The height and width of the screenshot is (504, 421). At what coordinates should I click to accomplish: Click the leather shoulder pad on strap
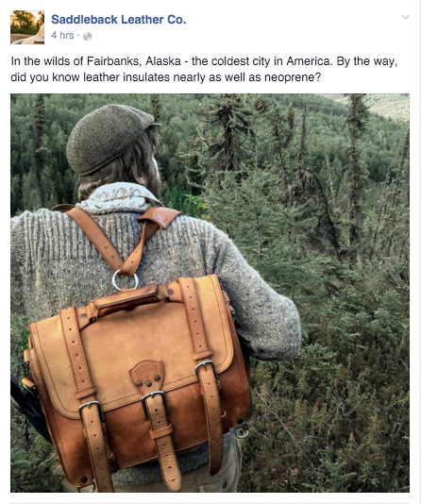tap(160, 216)
